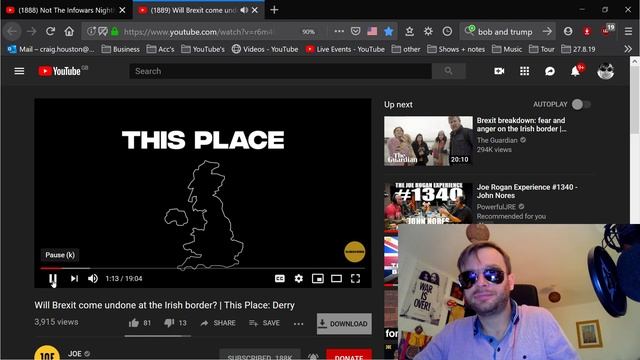
Task: Open Acc's bookmarks folder
Action: pos(160,49)
